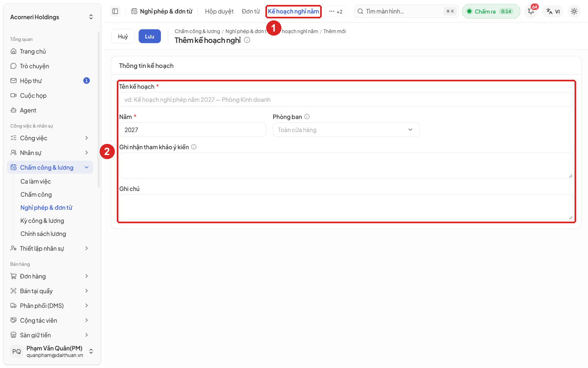Click the Nghỉ phép & đơn từ header icon
The width and height of the screenshot is (588, 368).
(134, 11)
